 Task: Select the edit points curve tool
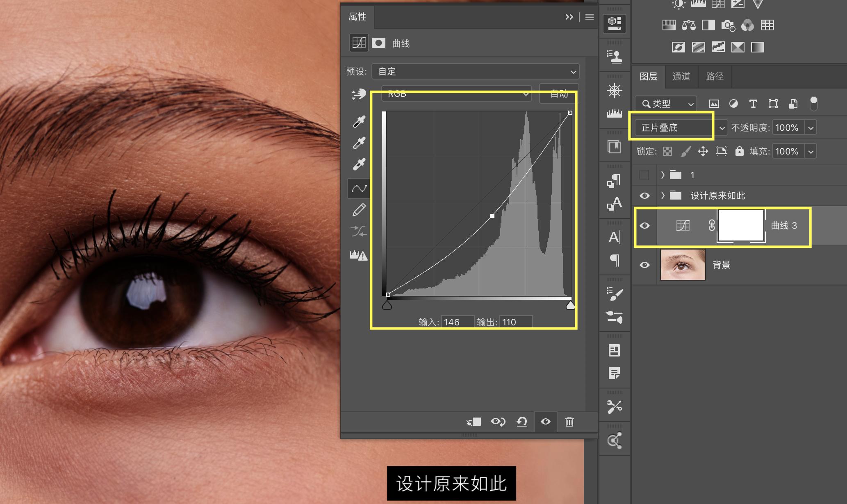click(359, 188)
